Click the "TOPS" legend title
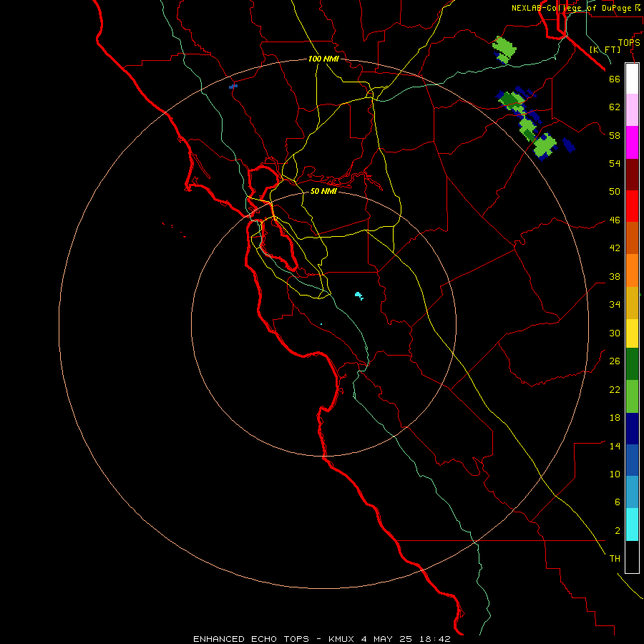Image resolution: width=644 pixels, height=644 pixels. [x=629, y=43]
